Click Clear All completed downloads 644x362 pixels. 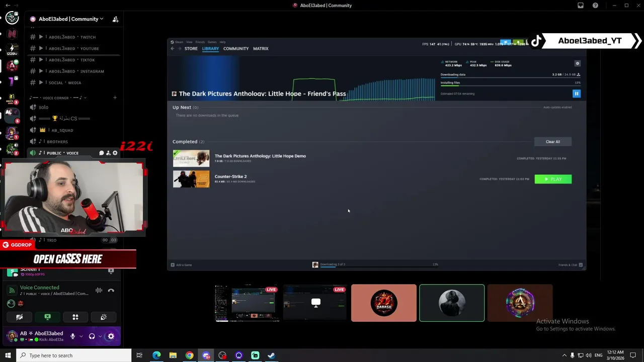[x=553, y=142]
